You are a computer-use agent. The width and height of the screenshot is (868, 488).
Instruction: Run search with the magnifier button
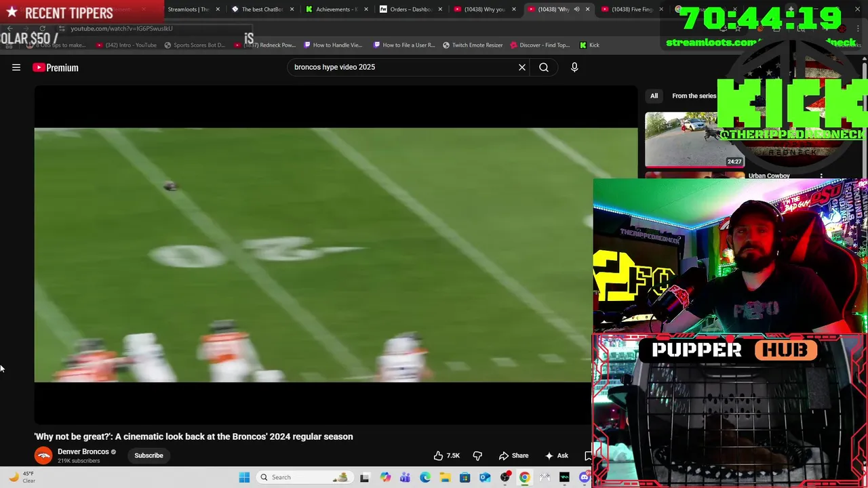point(544,67)
